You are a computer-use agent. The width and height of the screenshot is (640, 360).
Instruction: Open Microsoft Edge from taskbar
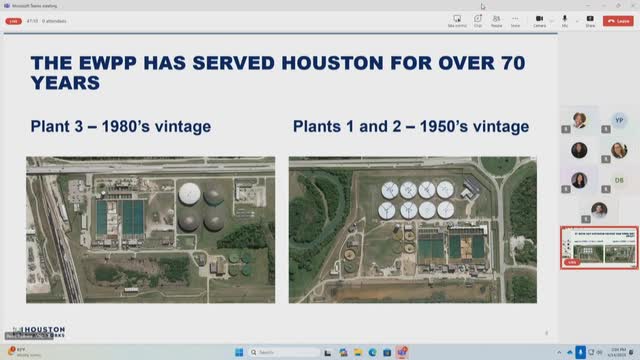(x=373, y=352)
